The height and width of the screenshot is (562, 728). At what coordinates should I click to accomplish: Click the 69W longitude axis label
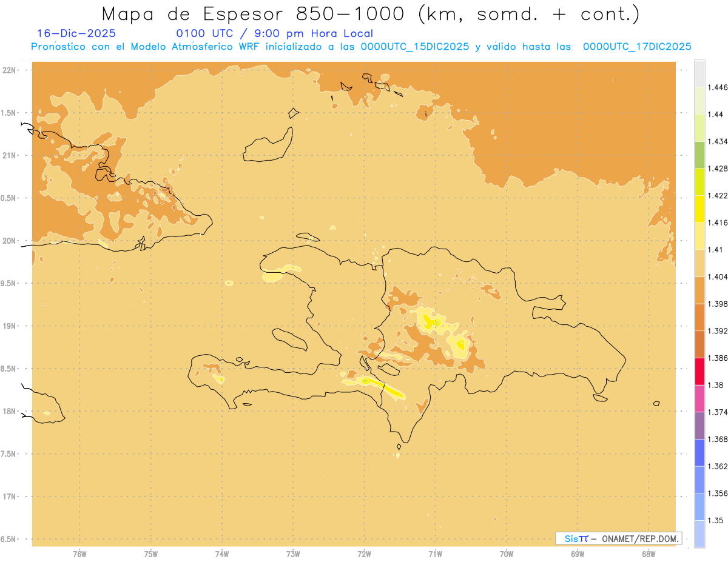[578, 554]
